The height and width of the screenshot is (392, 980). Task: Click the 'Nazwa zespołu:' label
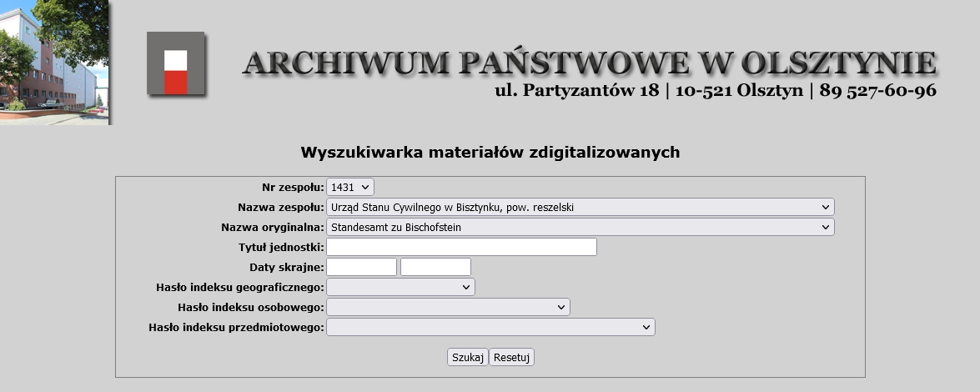click(281, 207)
